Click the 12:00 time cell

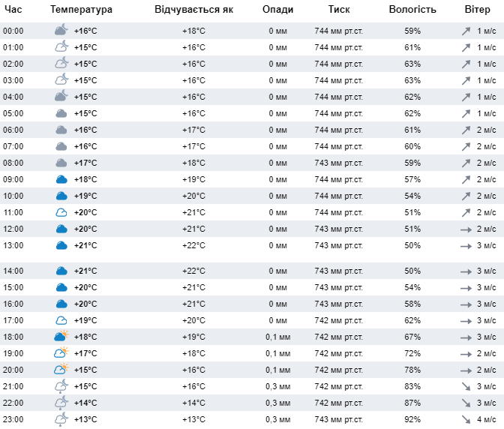point(13,229)
